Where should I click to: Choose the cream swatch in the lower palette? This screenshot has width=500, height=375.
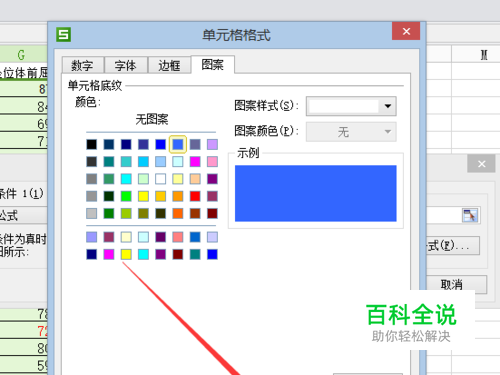(126, 237)
